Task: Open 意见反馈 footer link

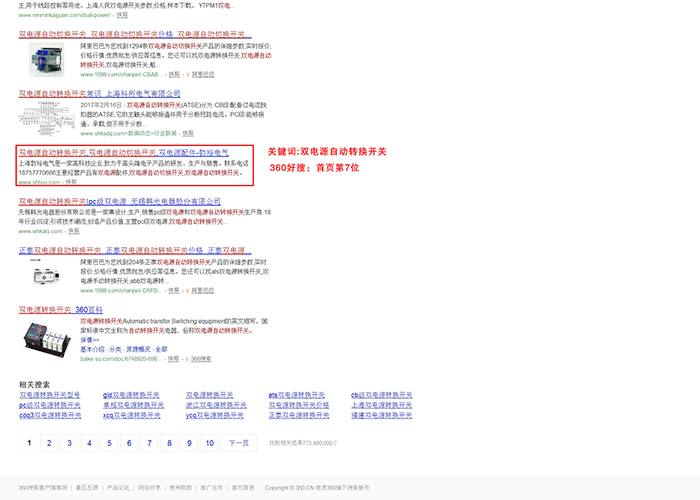Action: click(x=87, y=488)
